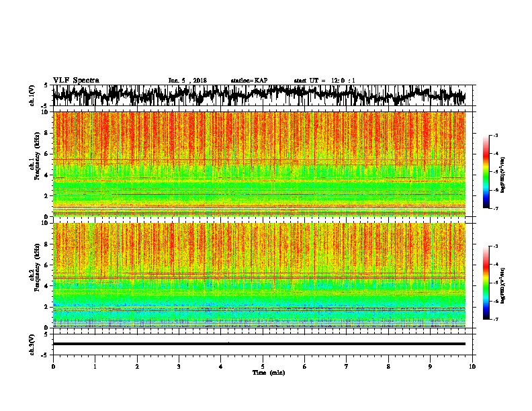532x411 pixels.
Task: Select the "Time (min)" axis label
Action: click(x=269, y=373)
